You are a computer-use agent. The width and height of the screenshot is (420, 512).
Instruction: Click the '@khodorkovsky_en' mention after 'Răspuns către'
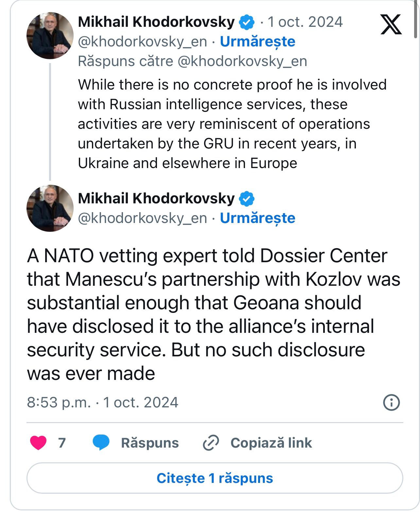[x=242, y=61]
